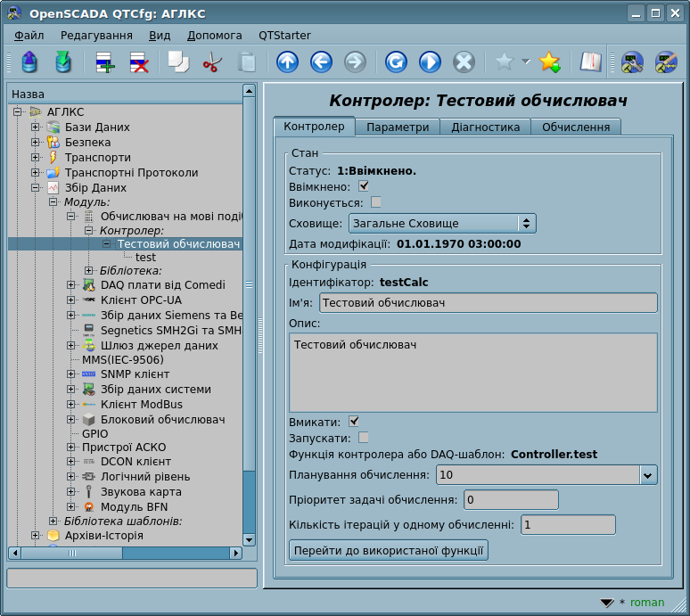Click the scissors cut icon

point(212,62)
